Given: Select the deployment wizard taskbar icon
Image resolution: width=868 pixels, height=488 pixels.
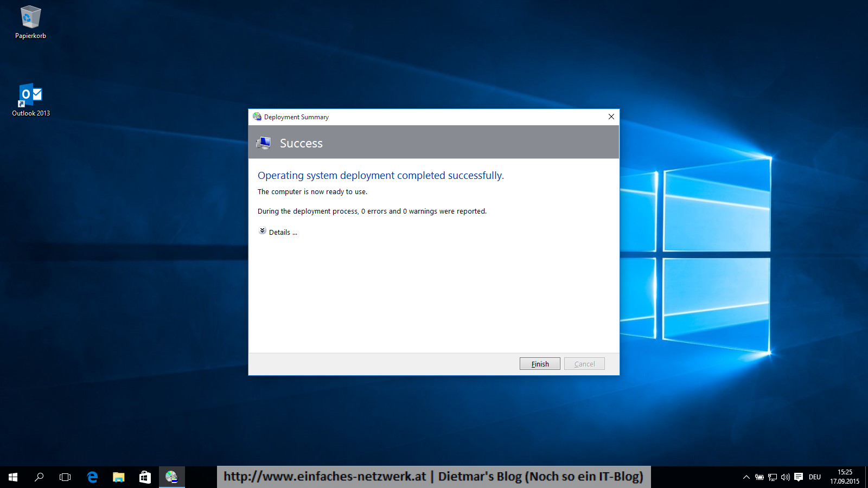Looking at the screenshot, I should tap(171, 477).
